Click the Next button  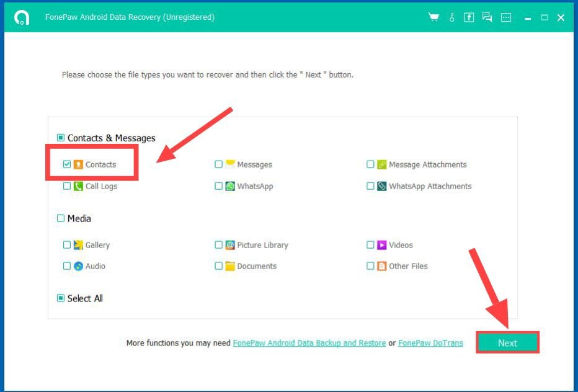click(507, 343)
